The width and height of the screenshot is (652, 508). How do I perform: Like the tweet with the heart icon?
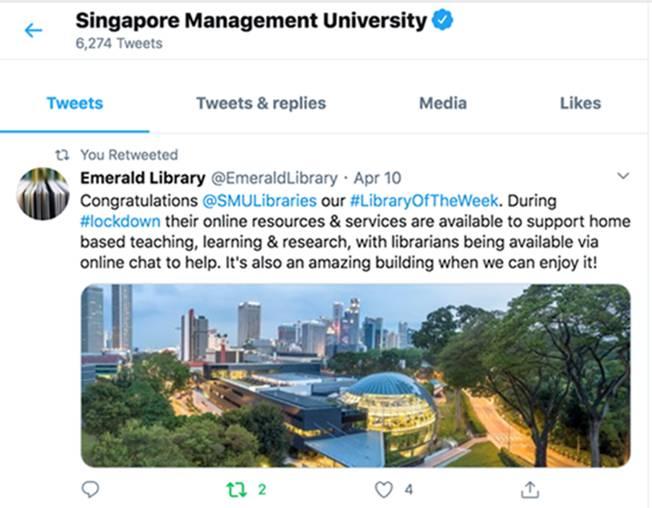(383, 490)
